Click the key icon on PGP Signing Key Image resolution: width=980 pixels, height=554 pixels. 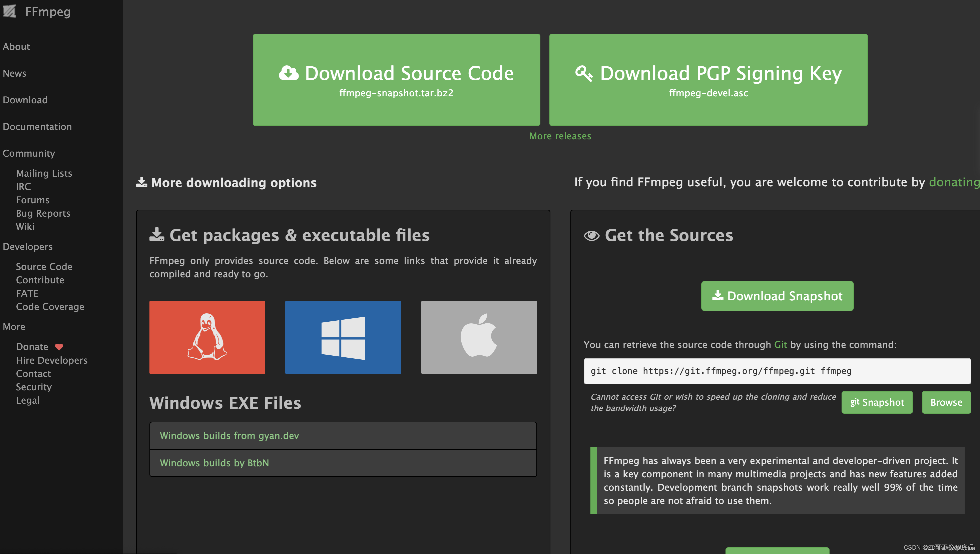click(583, 73)
